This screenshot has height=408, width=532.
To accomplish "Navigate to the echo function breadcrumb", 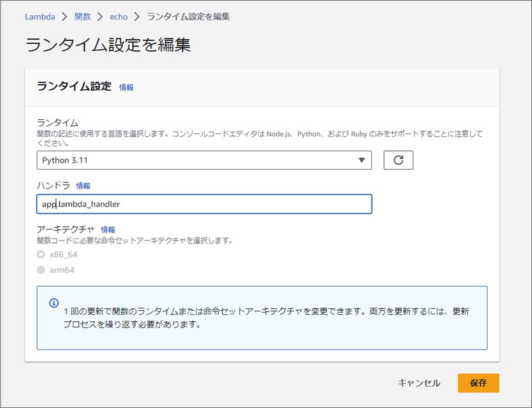I will [119, 17].
